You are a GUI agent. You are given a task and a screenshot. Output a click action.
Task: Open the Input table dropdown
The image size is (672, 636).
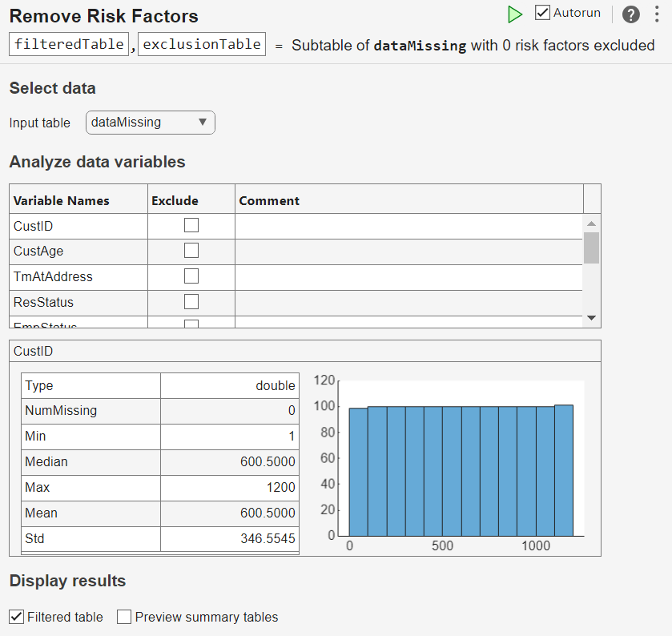click(x=150, y=123)
